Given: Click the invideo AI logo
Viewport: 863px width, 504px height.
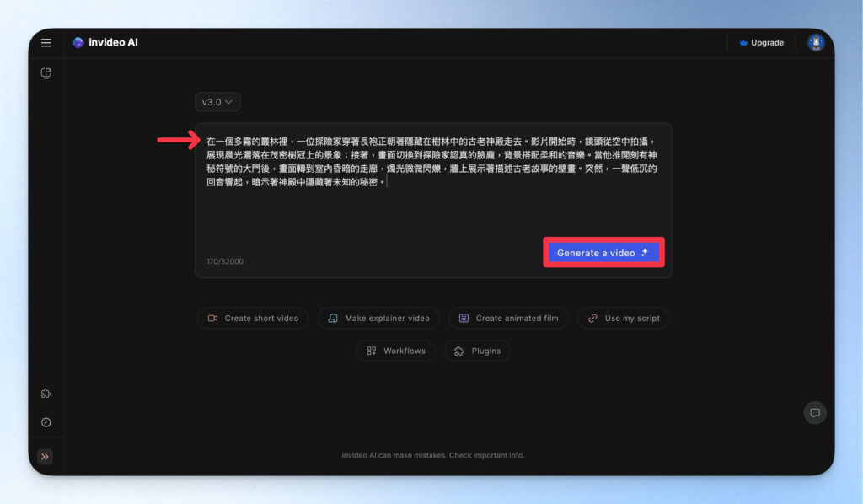Looking at the screenshot, I should [x=105, y=43].
